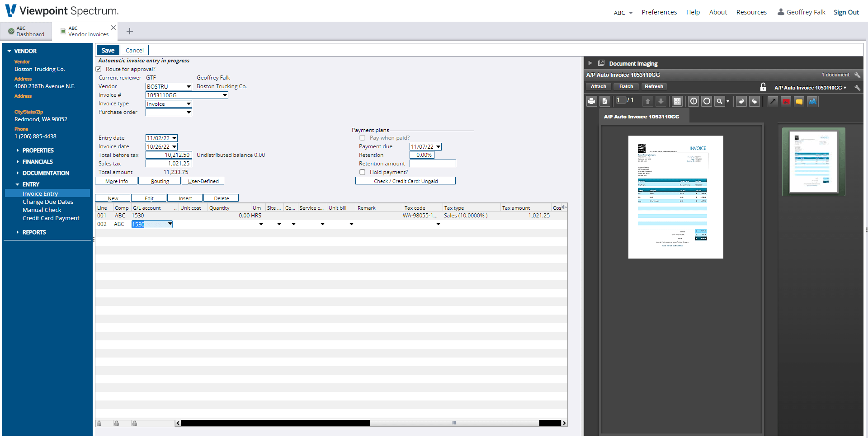
Task: Open the Entry date picker dropdown
Action: click(x=174, y=138)
